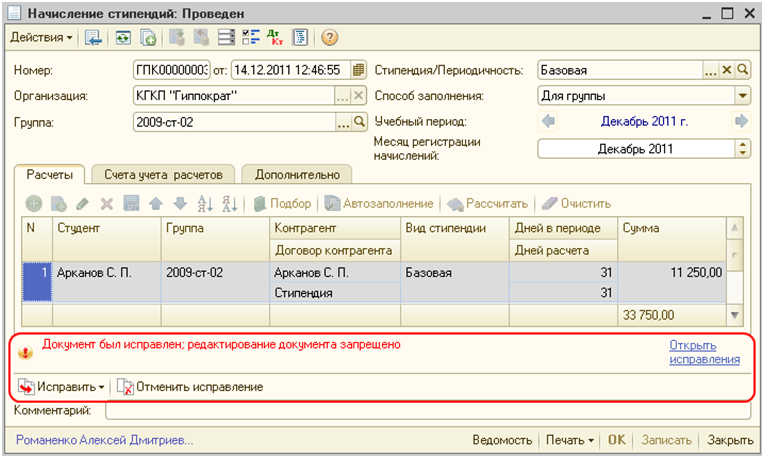Go to previous Учебный период with left arrow
Screen dimensions: 764x458
tap(548, 122)
